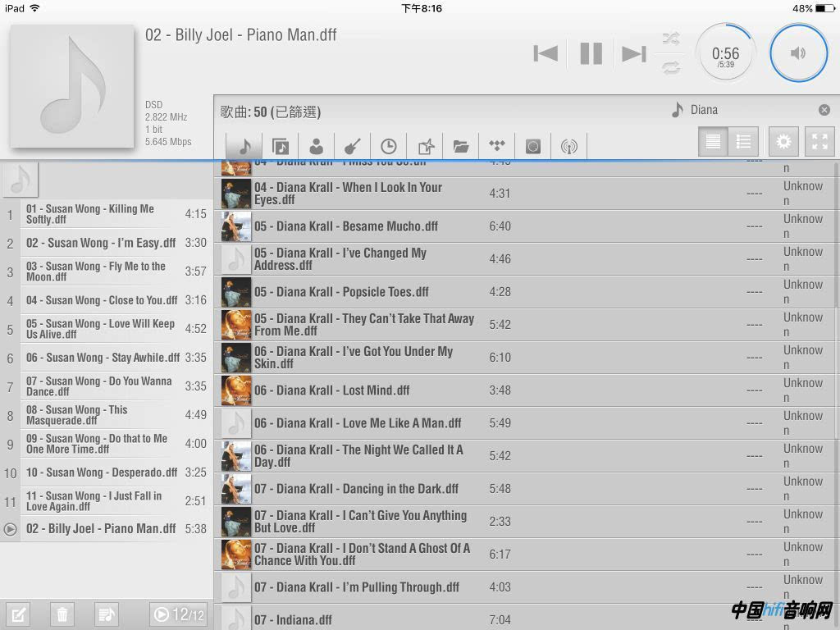Open the recently played clock icon
The width and height of the screenshot is (840, 630).
click(x=388, y=146)
